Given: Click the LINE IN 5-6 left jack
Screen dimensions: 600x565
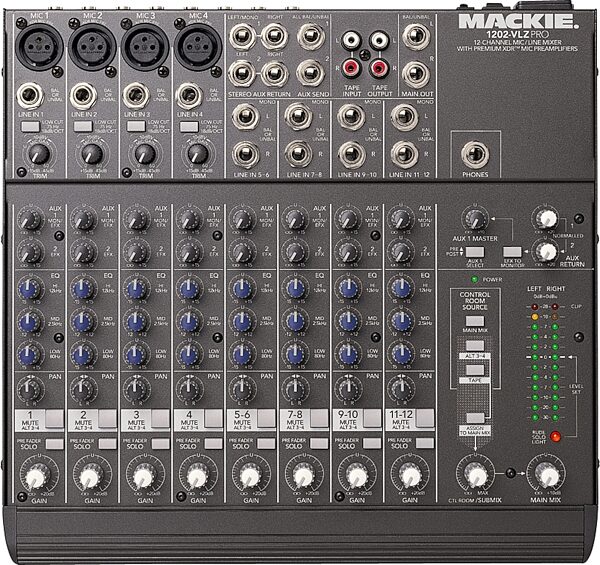Looking at the screenshot, I should coord(245,117).
